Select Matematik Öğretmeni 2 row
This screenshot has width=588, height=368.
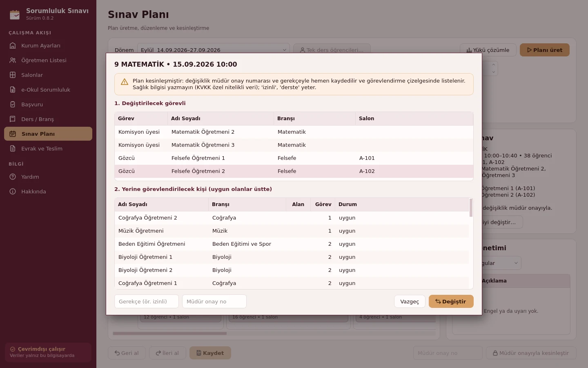click(294, 132)
